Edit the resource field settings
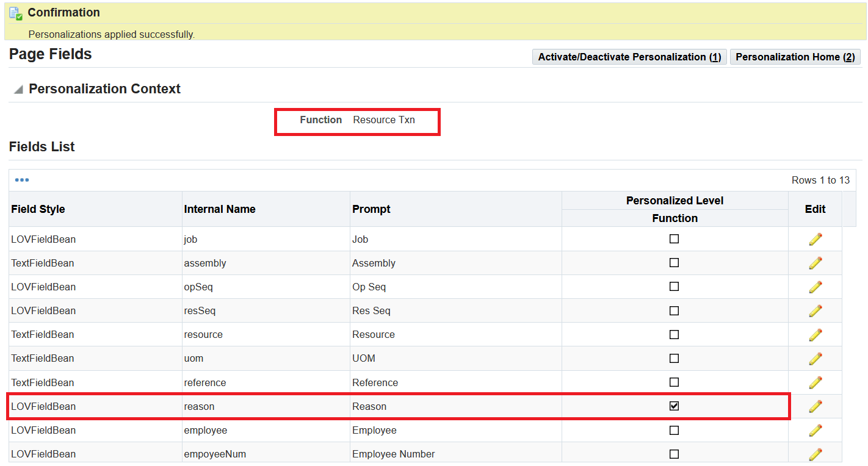 (x=815, y=334)
